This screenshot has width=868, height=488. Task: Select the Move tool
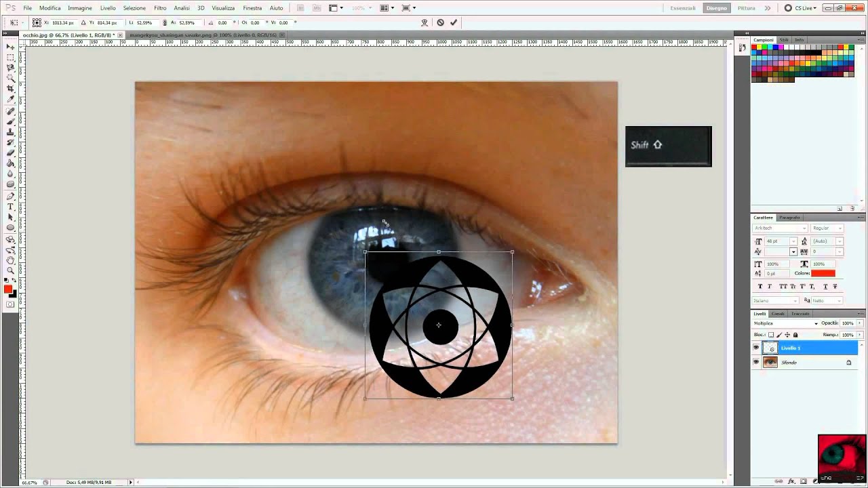coord(10,47)
